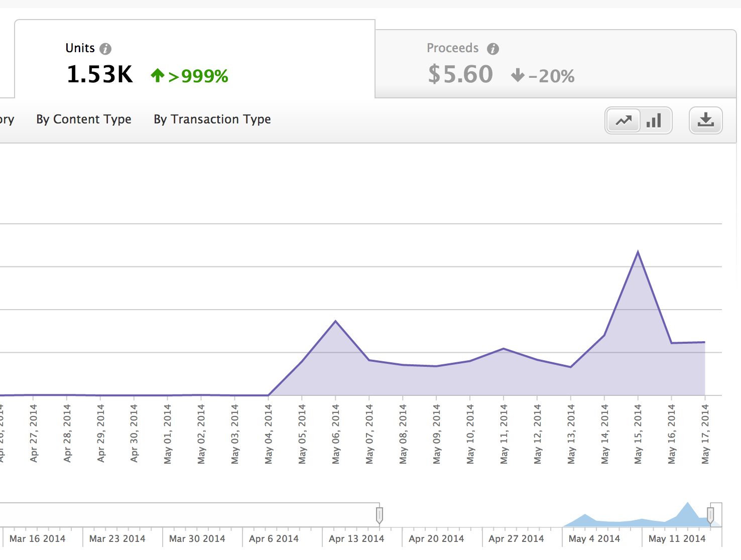Viewport: 741px width, 560px height.
Task: Click the May 06 data point peak
Action: [x=335, y=321]
